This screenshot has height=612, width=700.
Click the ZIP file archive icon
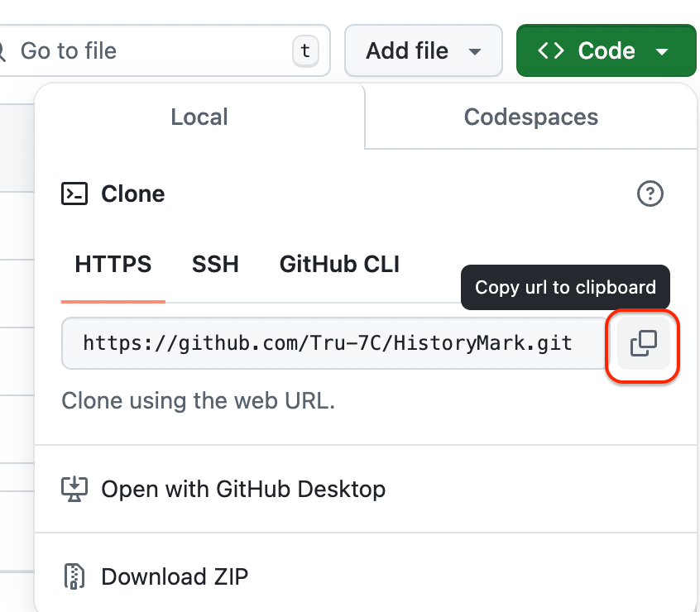point(74,576)
